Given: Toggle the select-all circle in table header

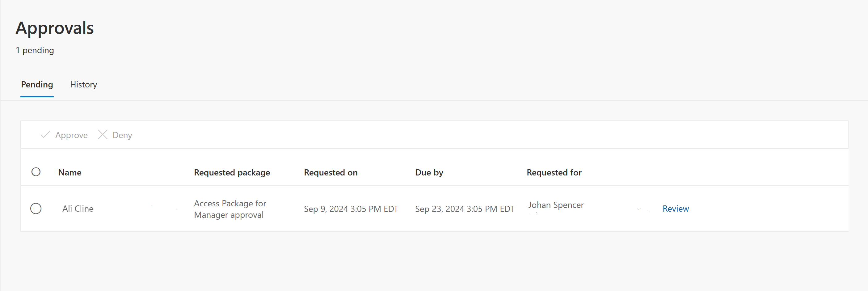Looking at the screenshot, I should tap(36, 172).
